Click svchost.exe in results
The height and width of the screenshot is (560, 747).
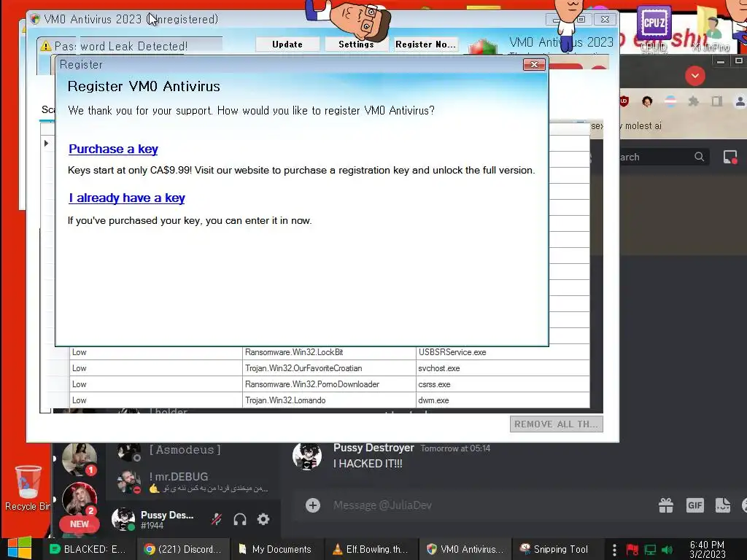(503, 368)
